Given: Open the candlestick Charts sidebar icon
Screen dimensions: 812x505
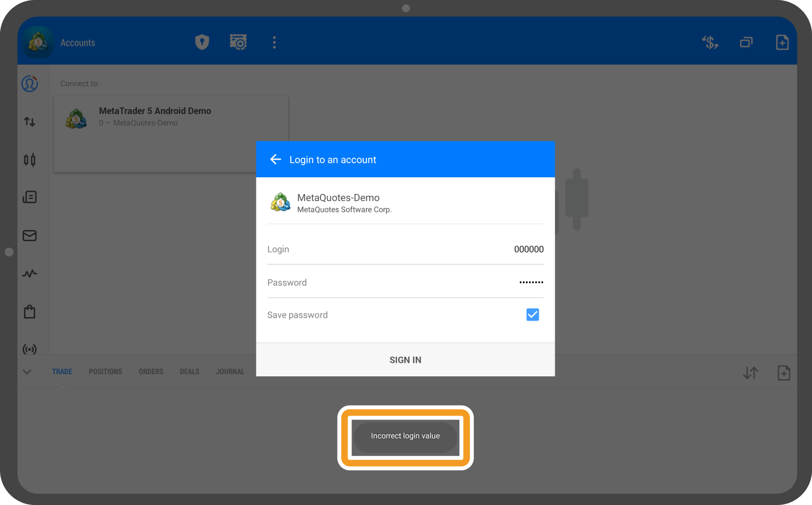Looking at the screenshot, I should (30, 160).
